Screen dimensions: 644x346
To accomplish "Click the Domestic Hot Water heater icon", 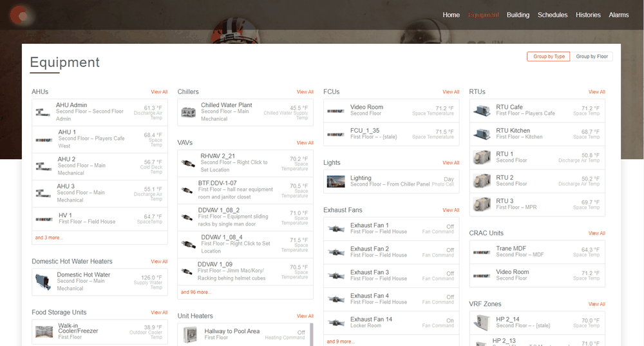I will [43, 282].
